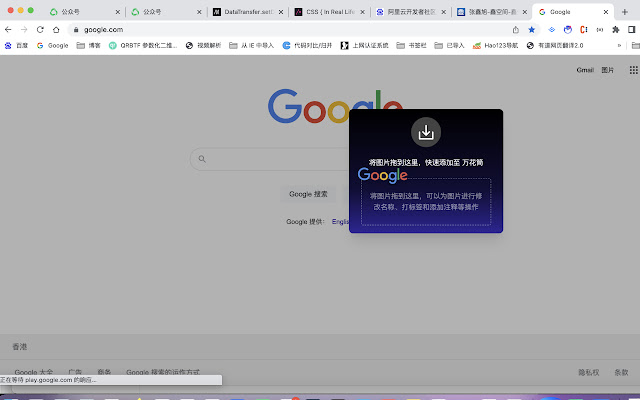Open the browser home page
Image resolution: width=640 pixels, height=400 pixels.
coord(56,30)
